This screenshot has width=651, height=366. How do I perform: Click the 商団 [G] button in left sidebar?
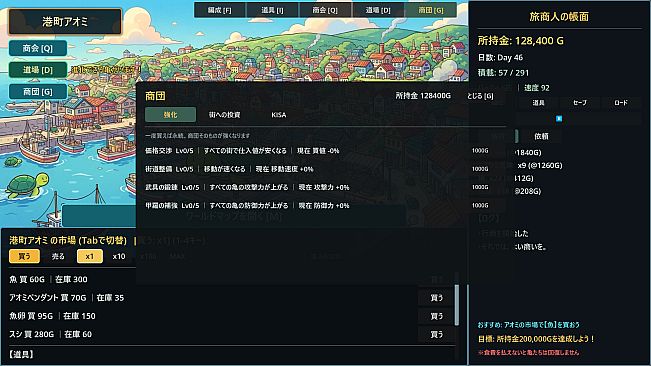[38, 91]
